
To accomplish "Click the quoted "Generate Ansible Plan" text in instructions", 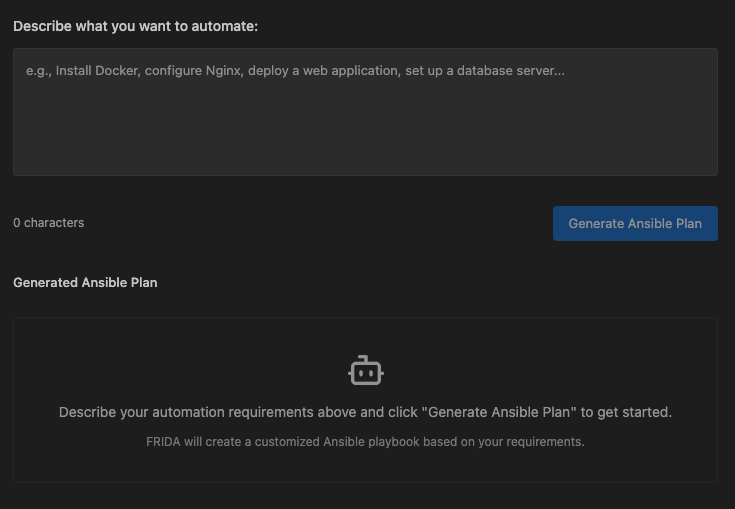I will [x=499, y=412].
